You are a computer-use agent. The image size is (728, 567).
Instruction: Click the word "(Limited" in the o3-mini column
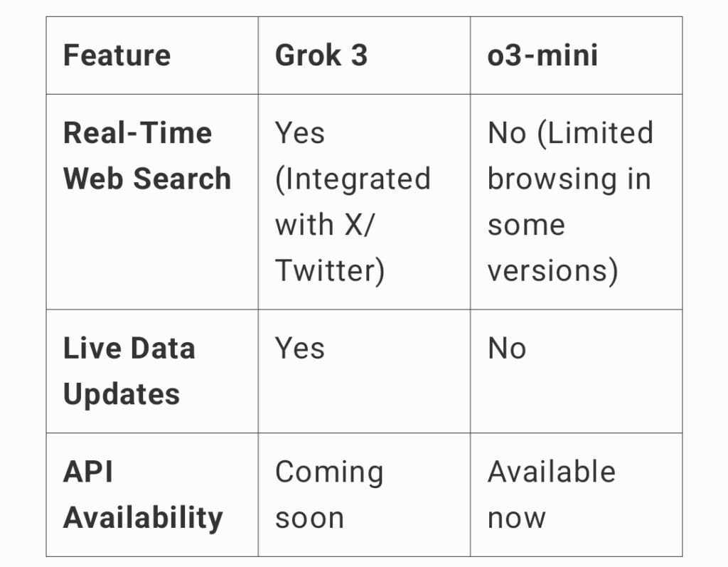tap(595, 133)
